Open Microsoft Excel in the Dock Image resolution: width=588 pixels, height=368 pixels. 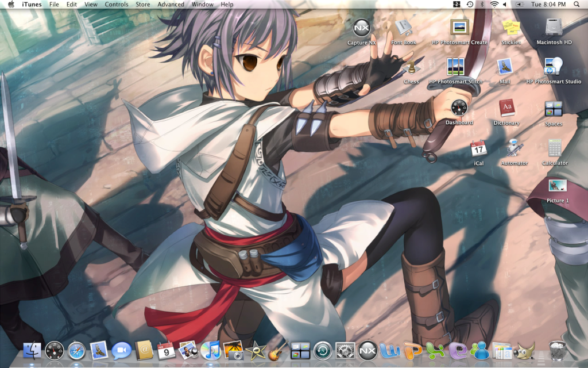tap(435, 351)
